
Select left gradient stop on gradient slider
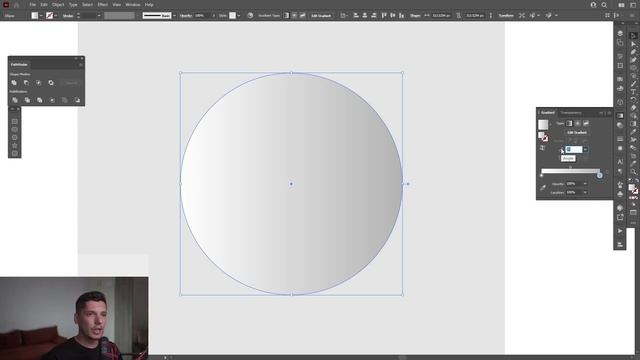click(542, 176)
